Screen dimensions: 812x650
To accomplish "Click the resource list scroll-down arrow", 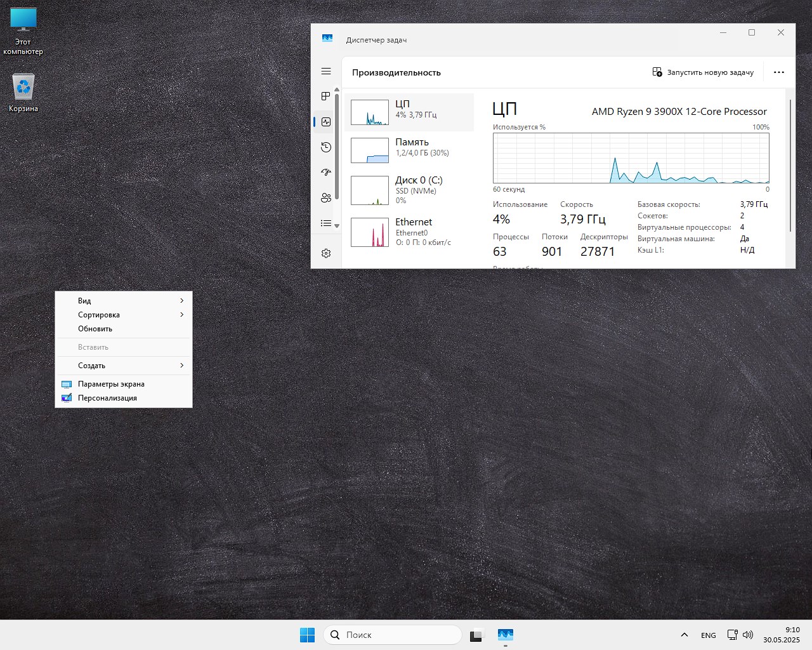I will [x=337, y=226].
